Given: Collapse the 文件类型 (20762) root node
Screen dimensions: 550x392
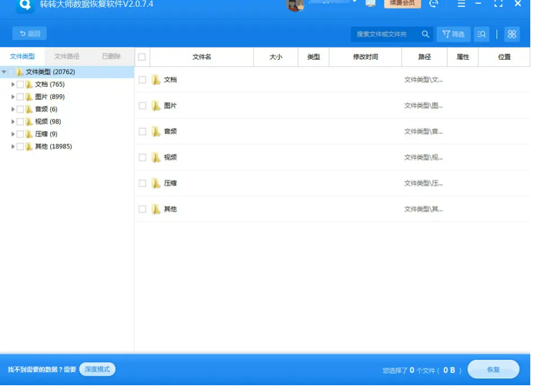Looking at the screenshot, I should pyautogui.click(x=4, y=72).
